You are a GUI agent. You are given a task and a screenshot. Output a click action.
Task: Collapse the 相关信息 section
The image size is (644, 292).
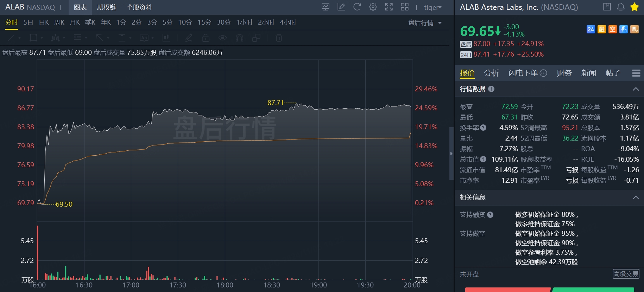636,197
